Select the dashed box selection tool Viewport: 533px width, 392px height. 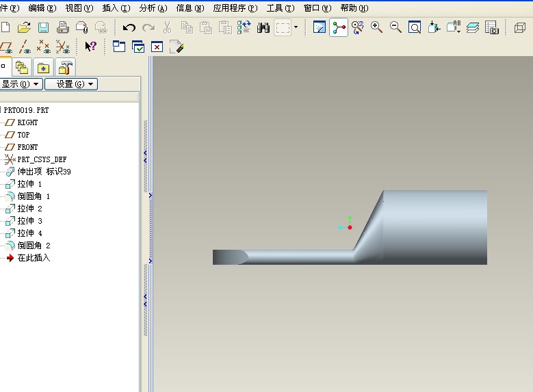283,27
